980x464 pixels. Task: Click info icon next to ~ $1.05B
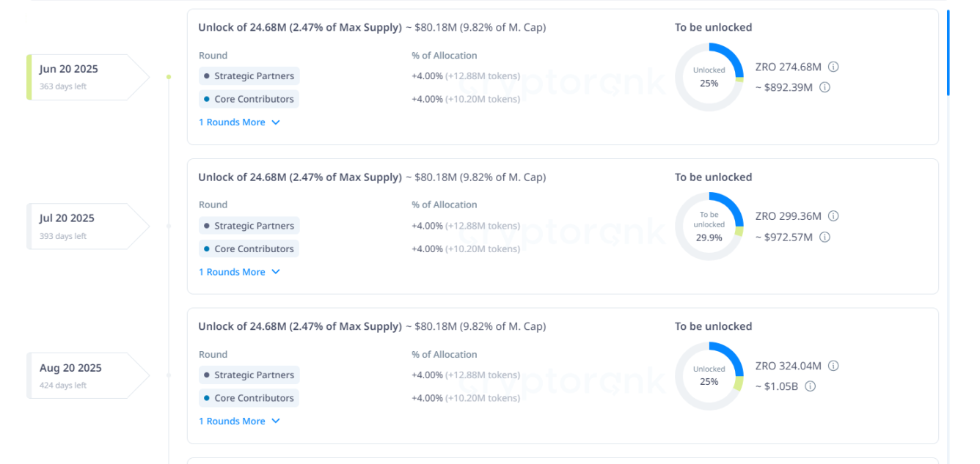[810, 386]
